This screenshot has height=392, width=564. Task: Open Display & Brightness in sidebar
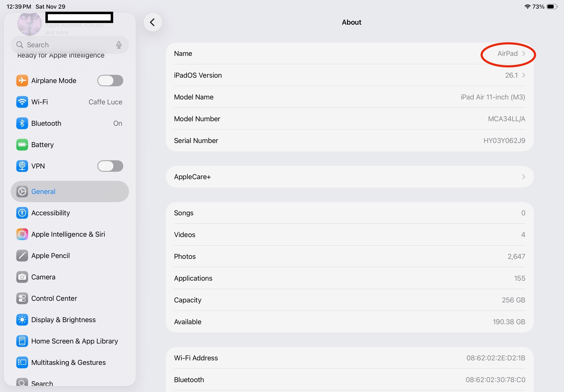click(63, 320)
